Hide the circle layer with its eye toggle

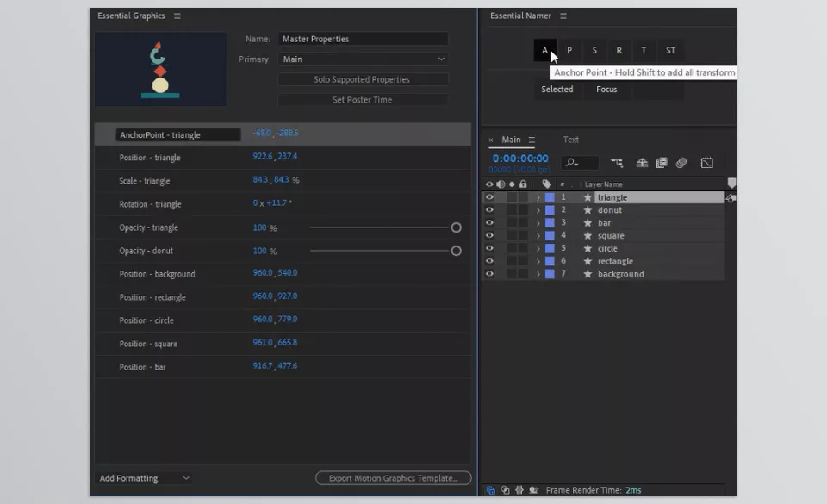coord(489,248)
